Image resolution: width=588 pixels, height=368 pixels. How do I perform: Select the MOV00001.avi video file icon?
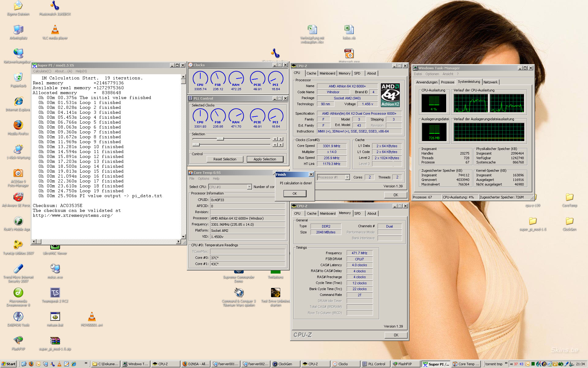pyautogui.click(x=92, y=319)
